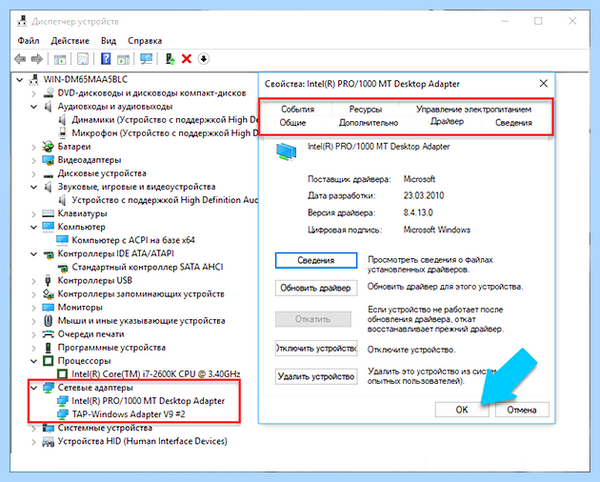This screenshot has height=482, width=600.
Task: Click the HID devices category icon
Action: (48, 441)
